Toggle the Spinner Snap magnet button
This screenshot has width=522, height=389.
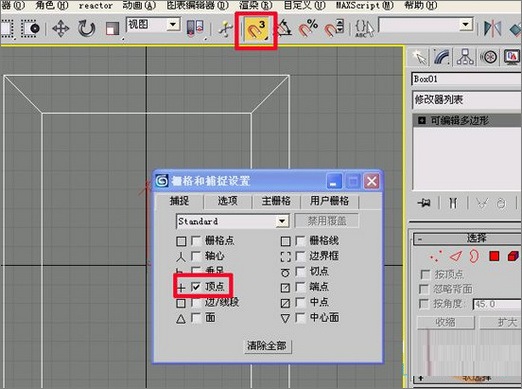(334, 28)
